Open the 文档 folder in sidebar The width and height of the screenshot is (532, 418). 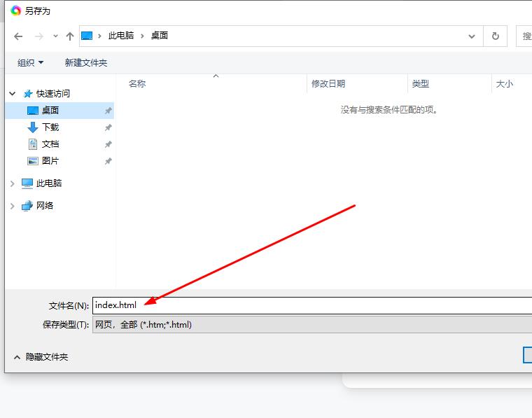pos(50,144)
